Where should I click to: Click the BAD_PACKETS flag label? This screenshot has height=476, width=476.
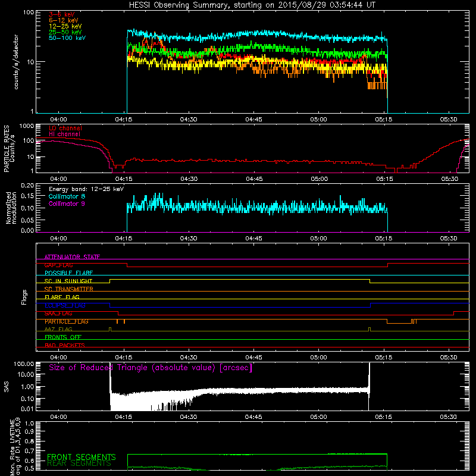[65, 345]
